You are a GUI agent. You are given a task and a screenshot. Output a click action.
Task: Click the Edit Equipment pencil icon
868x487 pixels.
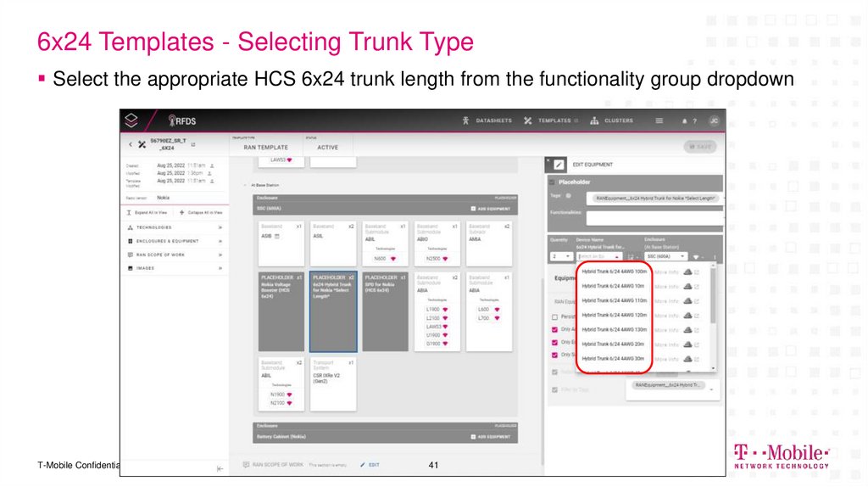(x=559, y=165)
